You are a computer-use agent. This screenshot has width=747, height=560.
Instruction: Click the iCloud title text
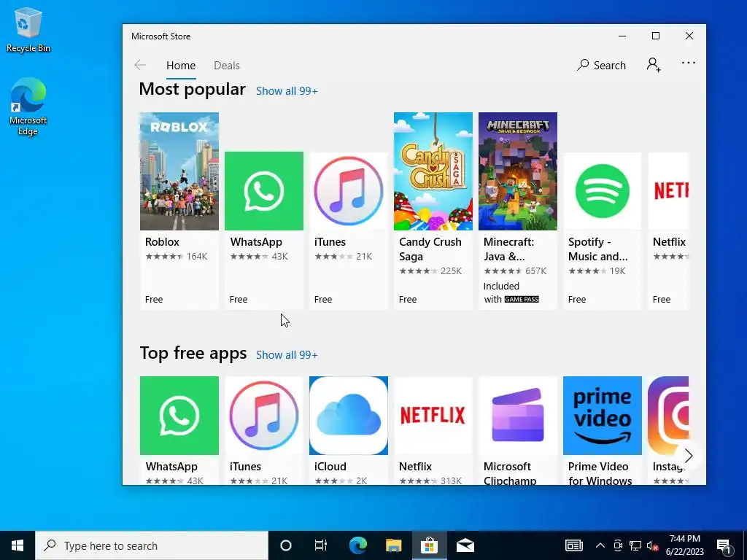coord(330,467)
